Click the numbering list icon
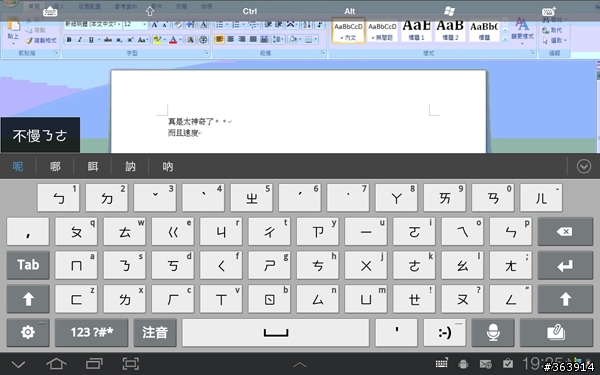Viewport: 600px width, 375px height. point(236,25)
